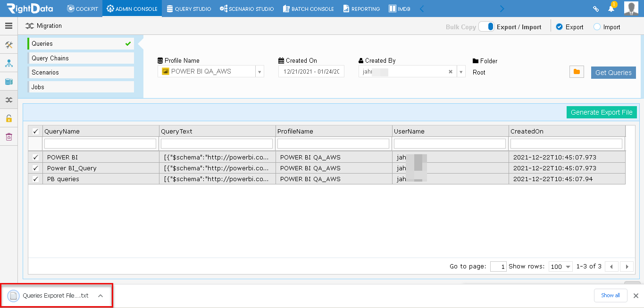Expand the Profile Name dropdown

[259, 72]
